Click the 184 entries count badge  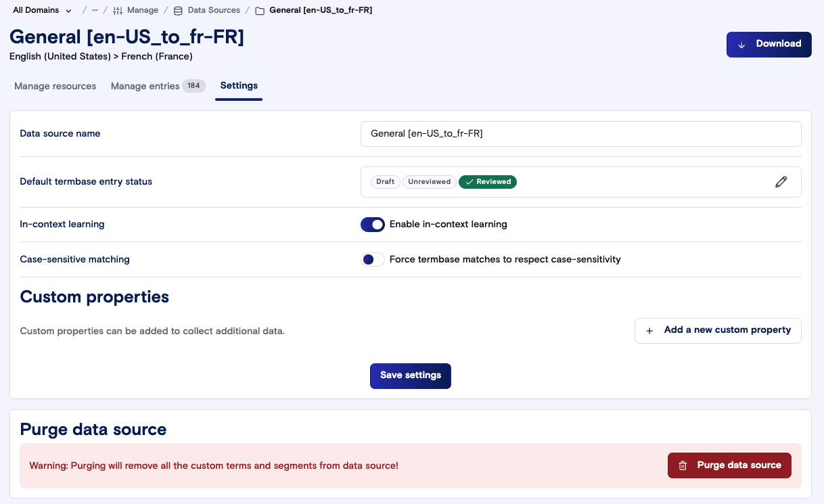194,86
